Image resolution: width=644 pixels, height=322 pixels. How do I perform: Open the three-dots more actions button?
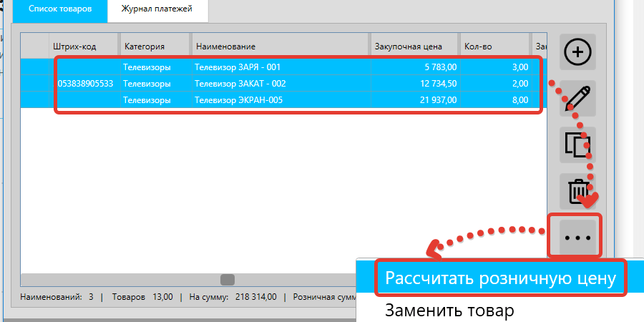pyautogui.click(x=576, y=236)
